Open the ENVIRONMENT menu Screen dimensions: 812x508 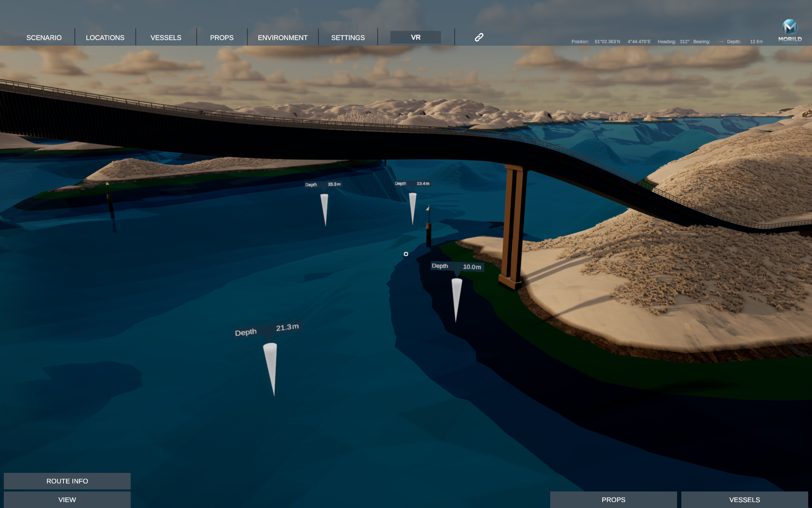click(x=283, y=37)
